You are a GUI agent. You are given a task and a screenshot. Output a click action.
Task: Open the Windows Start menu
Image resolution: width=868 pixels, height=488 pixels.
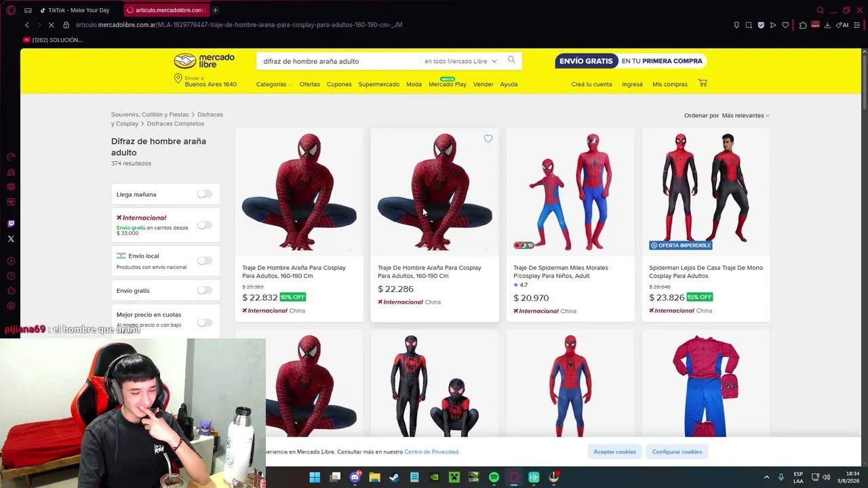coord(315,477)
